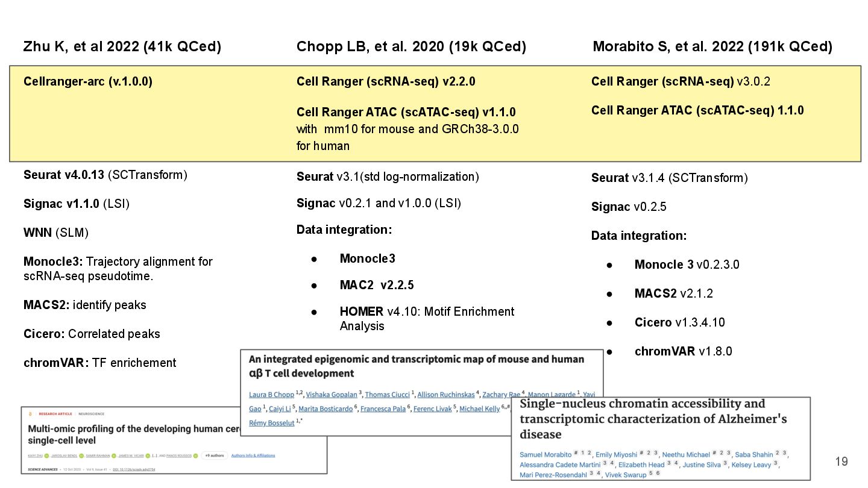Open the Rémy Bosselut author link
This screenshot has height=488, width=868.
tap(271, 423)
